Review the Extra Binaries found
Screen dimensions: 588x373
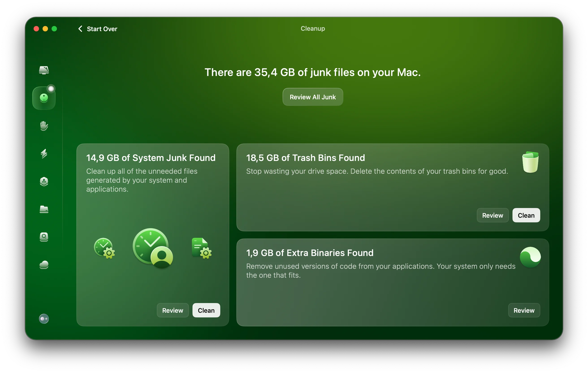[524, 310]
